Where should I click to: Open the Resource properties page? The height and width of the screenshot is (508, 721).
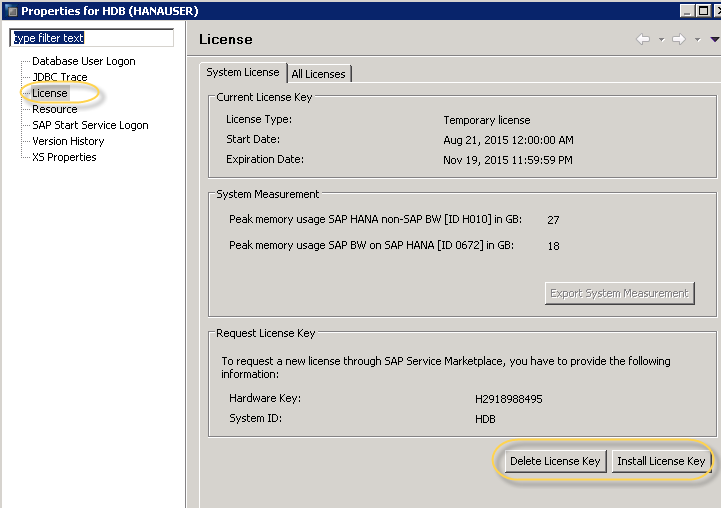click(54, 109)
